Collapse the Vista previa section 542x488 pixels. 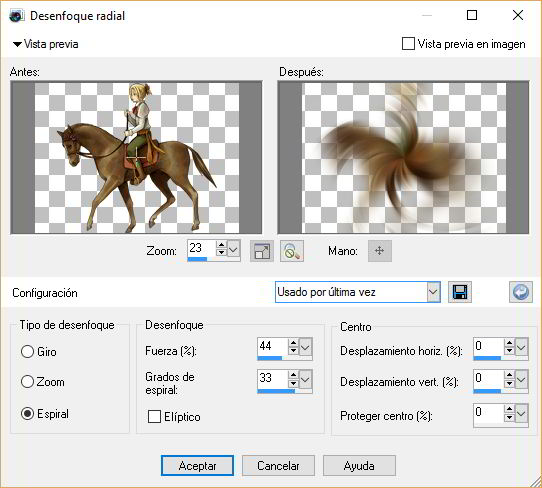(x=17, y=44)
